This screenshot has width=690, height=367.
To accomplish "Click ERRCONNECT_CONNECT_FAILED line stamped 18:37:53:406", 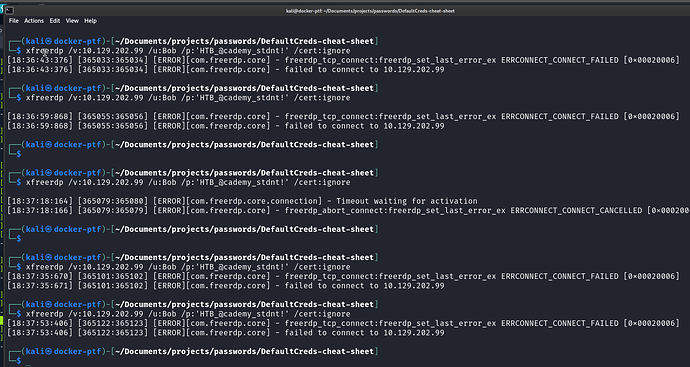I will [x=344, y=323].
